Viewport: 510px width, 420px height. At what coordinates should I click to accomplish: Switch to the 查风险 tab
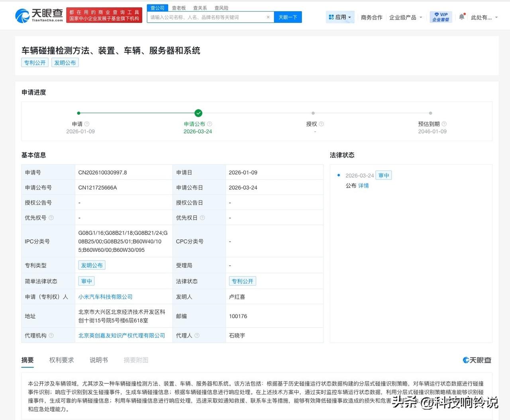222,8
